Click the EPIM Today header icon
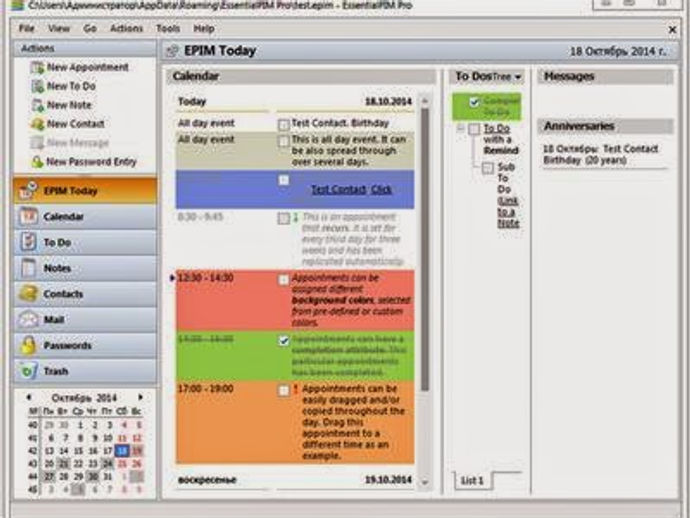The height and width of the screenshot is (518, 690). click(172, 51)
